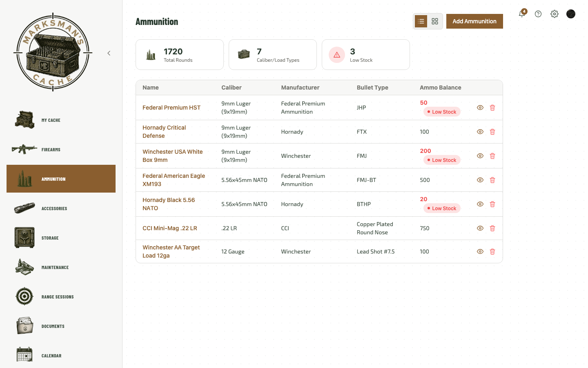Open the Range Sessions section
Viewport: 588px width, 368px height.
pyautogui.click(x=61, y=297)
